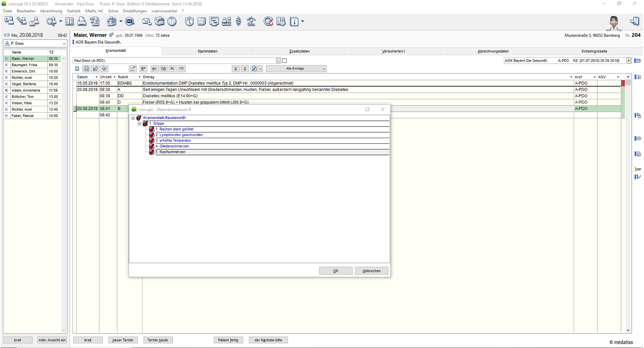Switch to the Stammdaten tab
Image resolution: width=644 pixels, height=348 pixels.
pyautogui.click(x=207, y=51)
